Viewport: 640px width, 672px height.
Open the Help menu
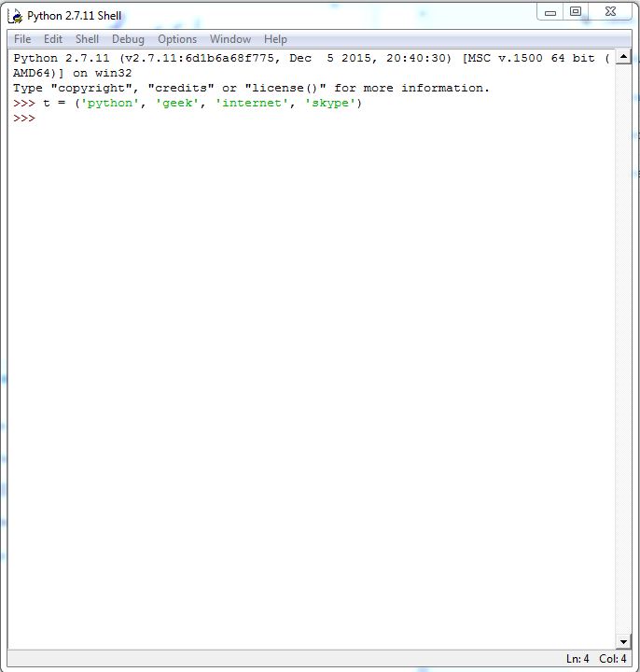point(275,39)
